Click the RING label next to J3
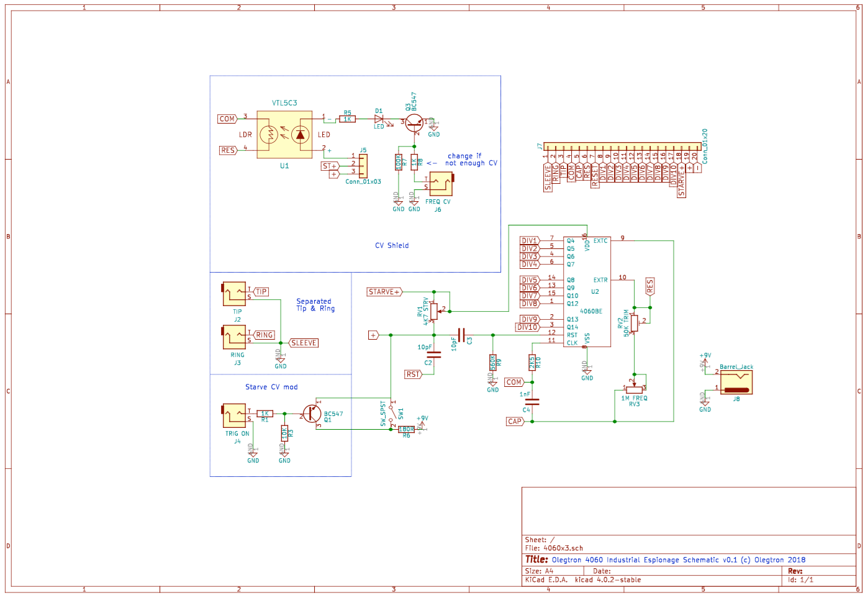The height and width of the screenshot is (598, 868). [x=264, y=335]
